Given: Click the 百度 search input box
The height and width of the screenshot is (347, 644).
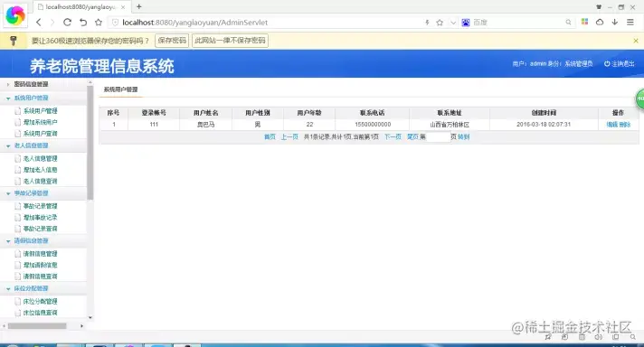Looking at the screenshot, I should click(518, 23).
